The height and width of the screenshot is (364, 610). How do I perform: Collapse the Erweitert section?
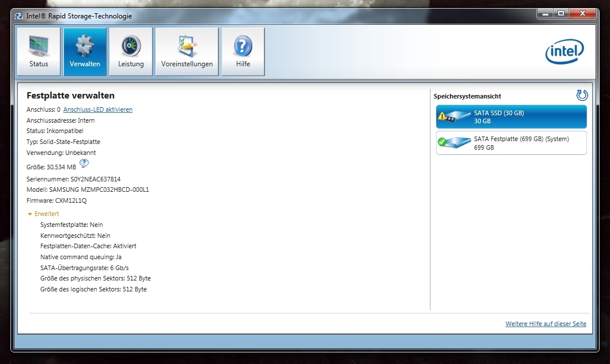[43, 214]
